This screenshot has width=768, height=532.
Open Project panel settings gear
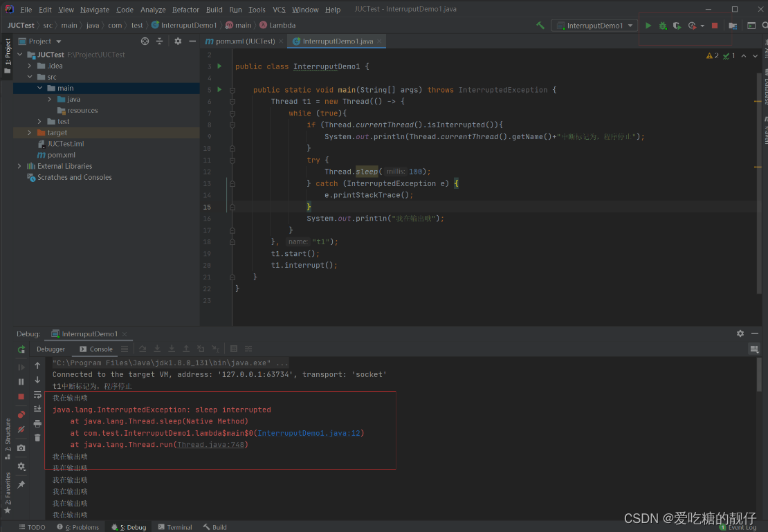[178, 41]
